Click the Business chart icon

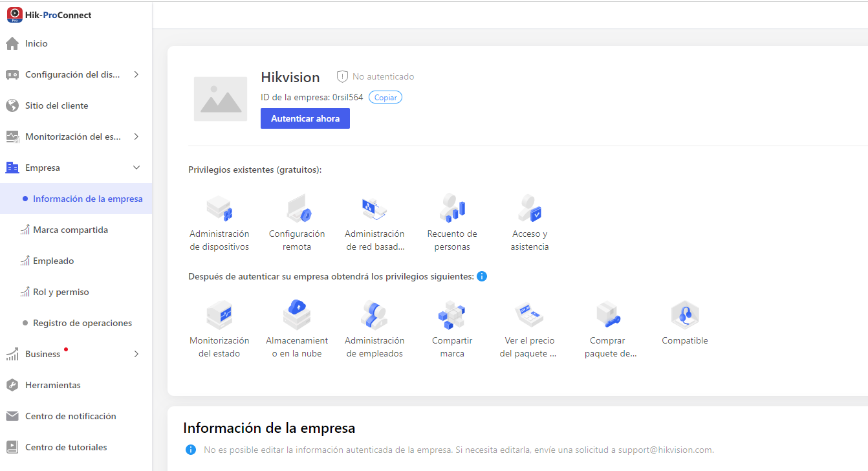pos(12,354)
